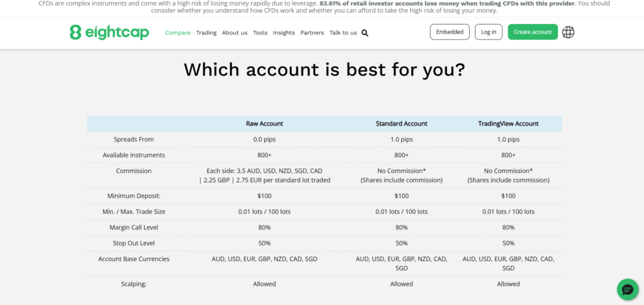Click the Create account button
This screenshot has width=644, height=305.
click(533, 32)
